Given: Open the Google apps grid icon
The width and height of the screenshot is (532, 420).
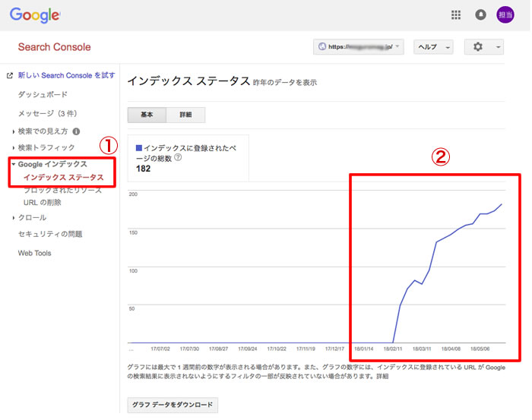Looking at the screenshot, I should [456, 14].
